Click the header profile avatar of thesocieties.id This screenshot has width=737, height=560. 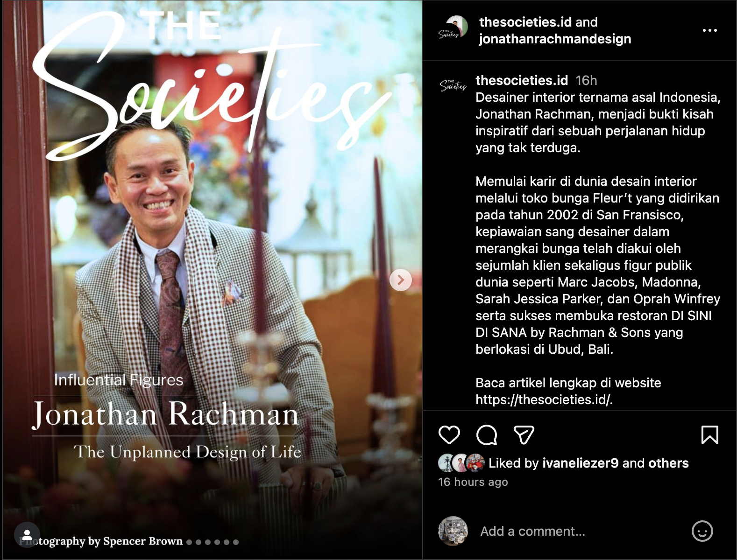(453, 30)
